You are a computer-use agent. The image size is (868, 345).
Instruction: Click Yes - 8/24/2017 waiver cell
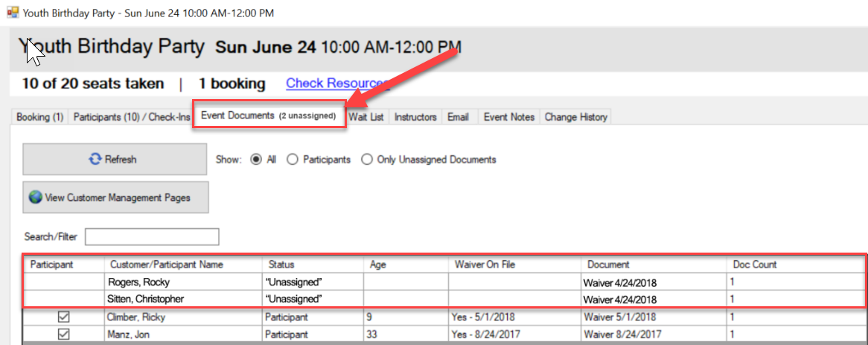click(515, 334)
